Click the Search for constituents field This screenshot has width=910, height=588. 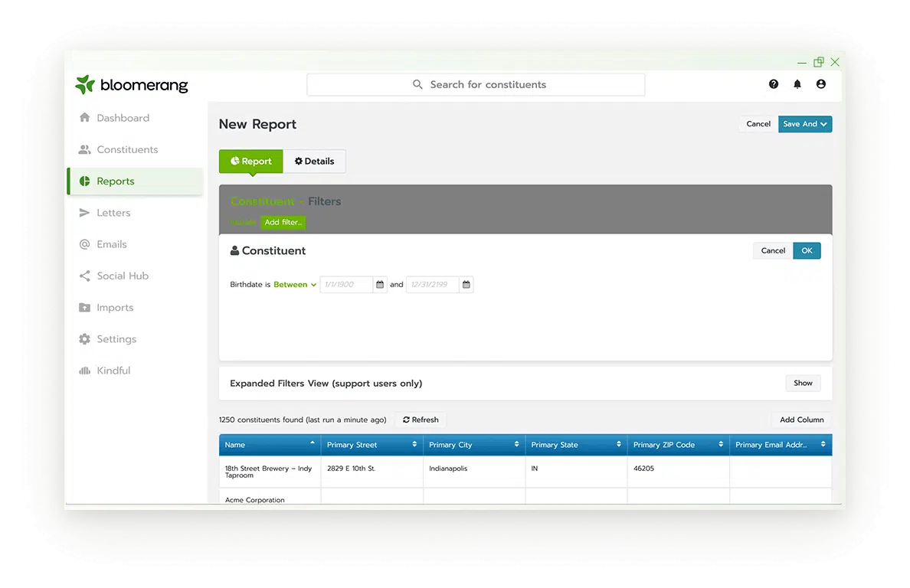coord(476,85)
